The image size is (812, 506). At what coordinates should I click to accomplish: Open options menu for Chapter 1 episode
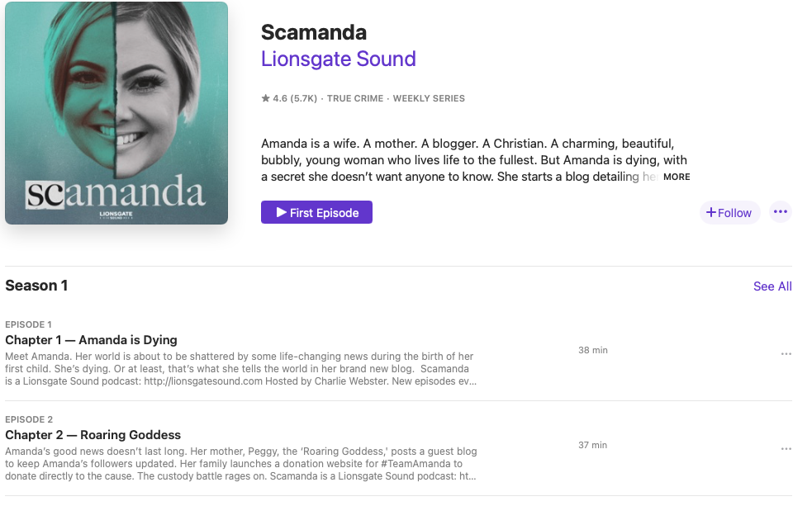point(786,354)
